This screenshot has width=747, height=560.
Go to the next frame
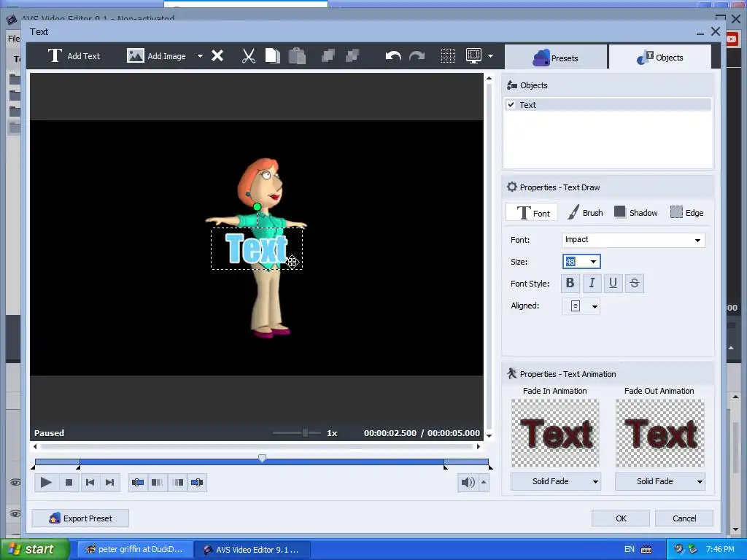click(109, 483)
